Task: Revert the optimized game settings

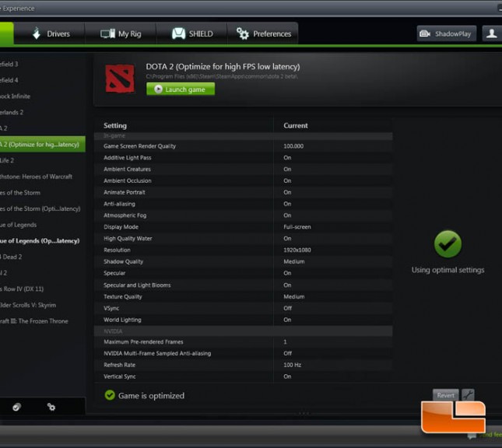Action: point(446,395)
